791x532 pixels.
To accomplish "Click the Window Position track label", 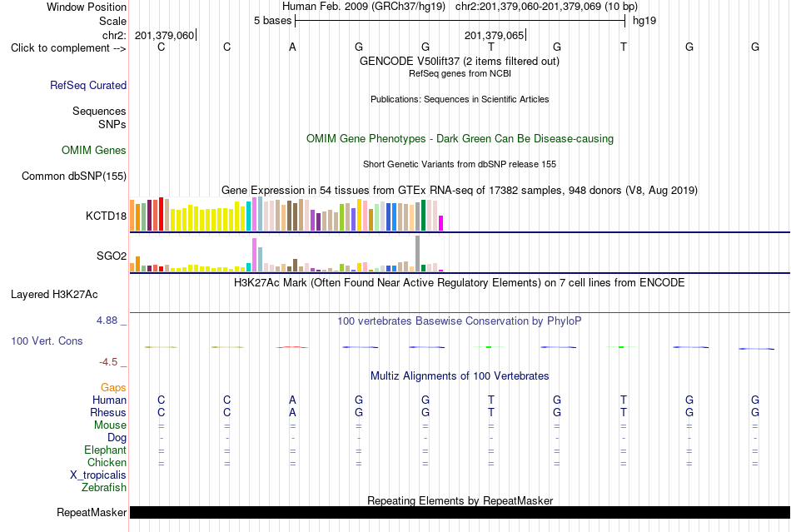I will click(x=87, y=7).
